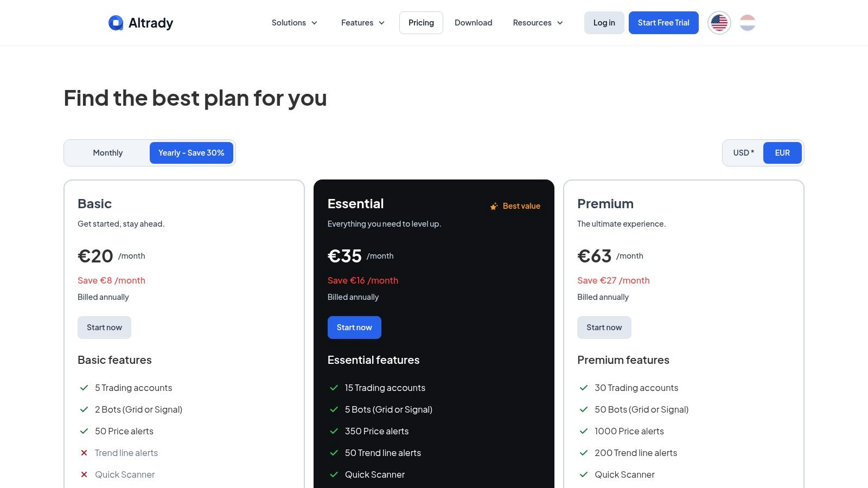Start the Essential plan now
868x488 pixels.
click(354, 327)
